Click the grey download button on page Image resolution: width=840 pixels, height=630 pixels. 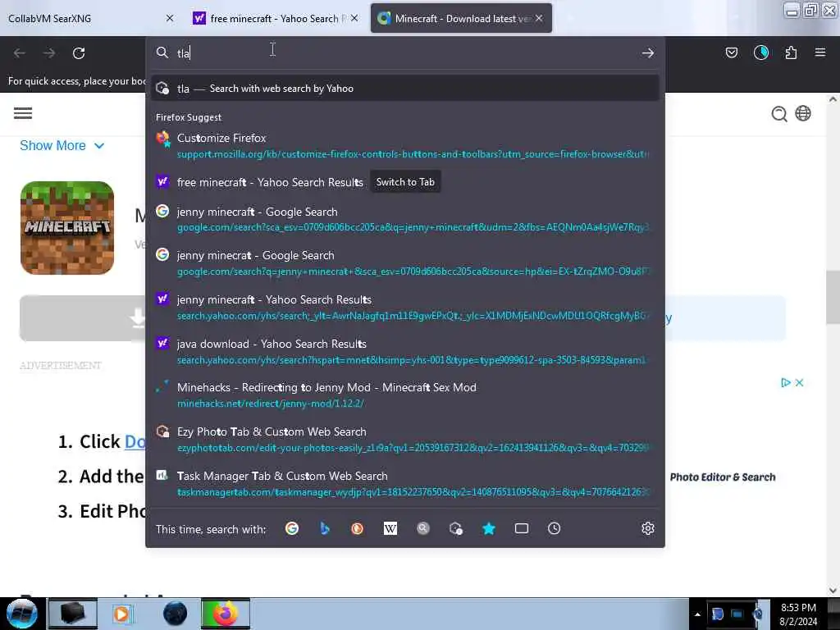[83, 318]
